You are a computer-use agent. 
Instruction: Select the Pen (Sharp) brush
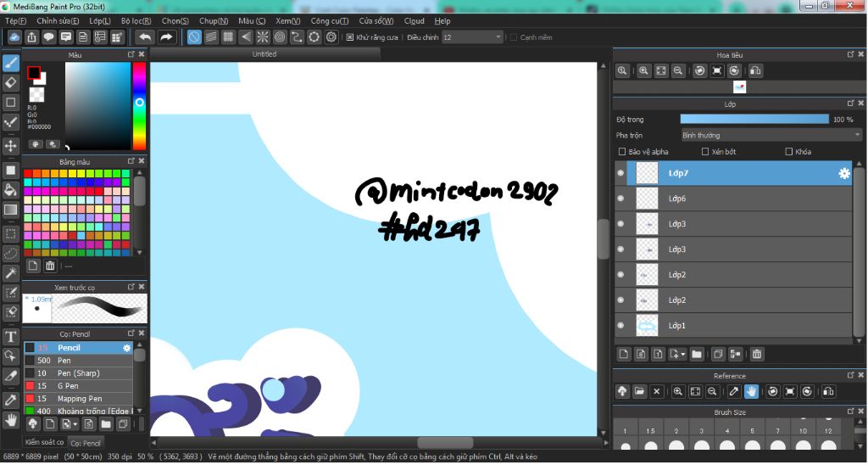pyautogui.click(x=79, y=373)
